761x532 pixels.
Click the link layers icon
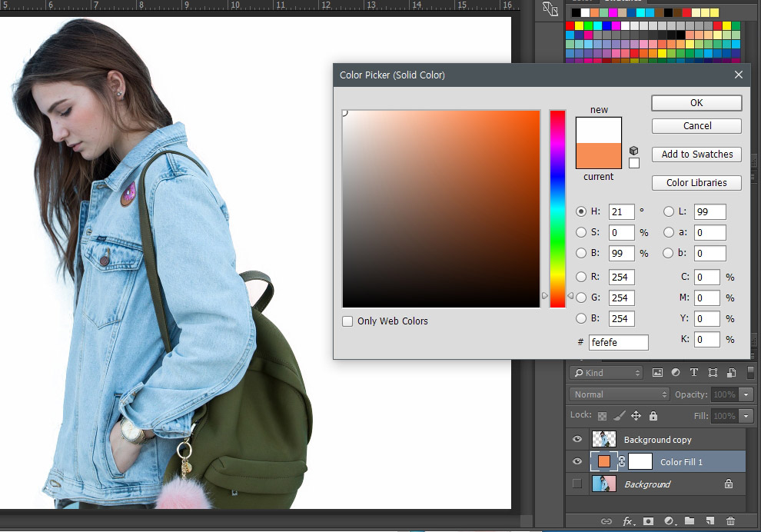point(606,520)
